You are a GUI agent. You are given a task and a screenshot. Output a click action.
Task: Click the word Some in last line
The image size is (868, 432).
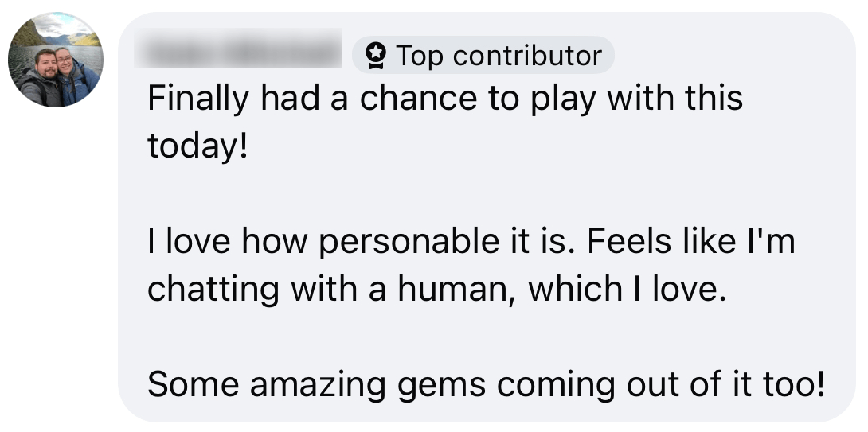194,384
